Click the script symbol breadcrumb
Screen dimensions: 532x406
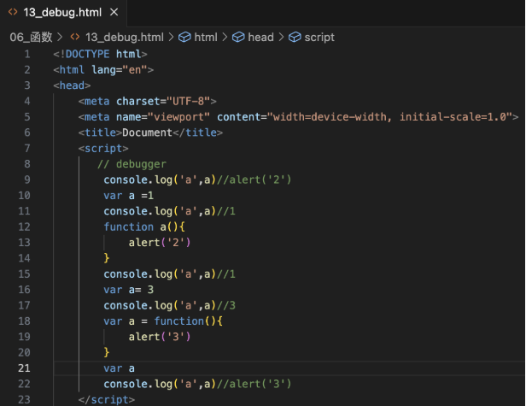pos(319,37)
